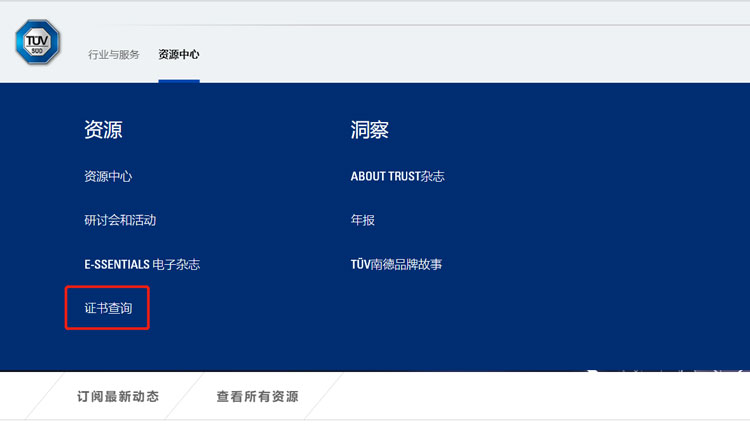Open the 资源中心 link under 资源

108,177
